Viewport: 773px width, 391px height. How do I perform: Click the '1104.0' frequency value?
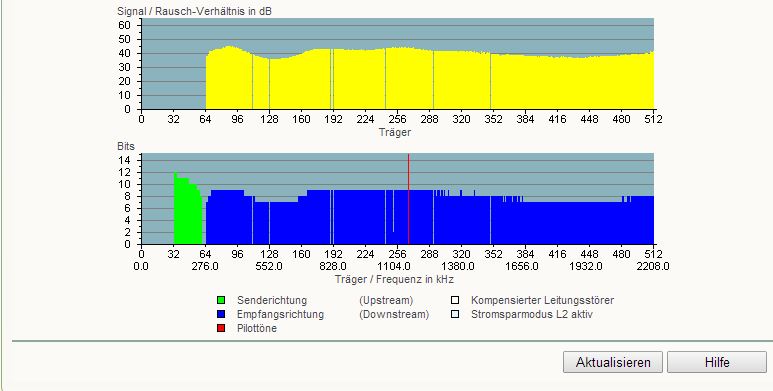394,266
